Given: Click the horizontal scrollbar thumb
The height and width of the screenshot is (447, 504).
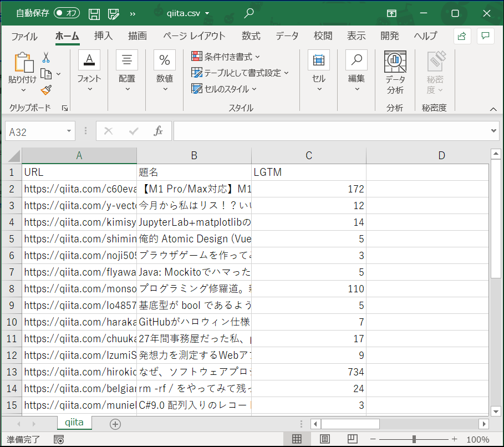Looking at the screenshot, I should coord(350,424).
